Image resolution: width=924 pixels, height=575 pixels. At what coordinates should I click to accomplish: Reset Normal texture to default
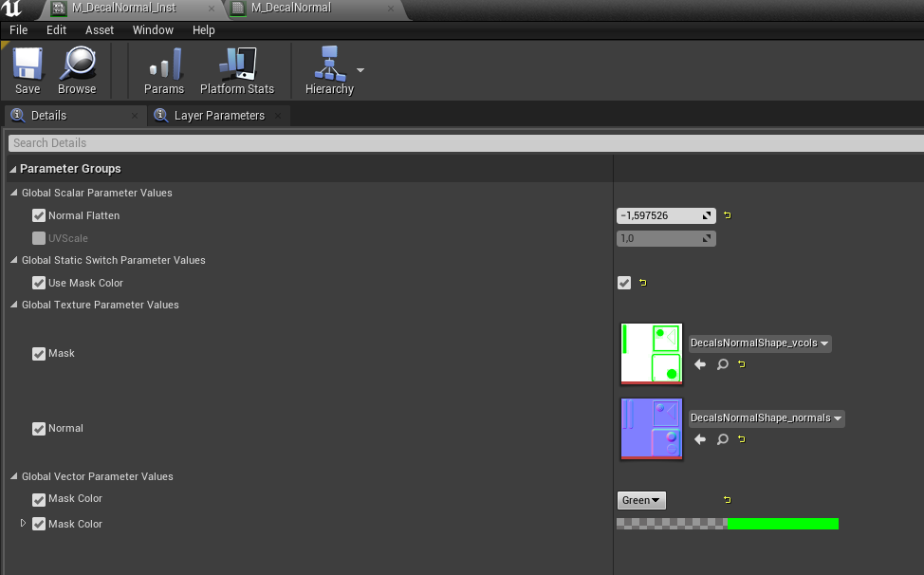tap(742, 439)
